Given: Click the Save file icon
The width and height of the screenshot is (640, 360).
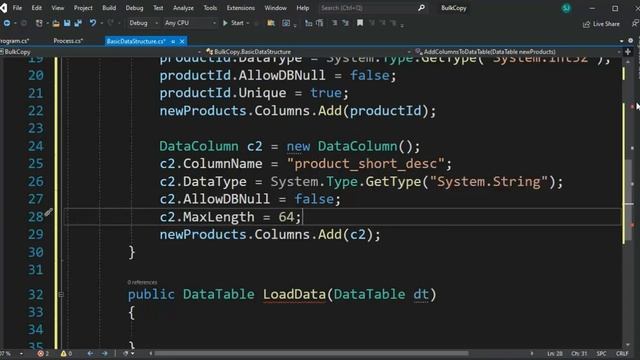Looking at the screenshot, I should point(67,23).
